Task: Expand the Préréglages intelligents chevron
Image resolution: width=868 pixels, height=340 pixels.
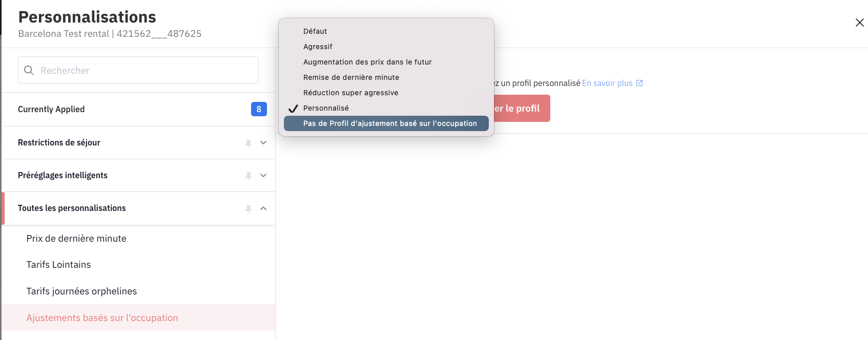Action: [x=263, y=176]
